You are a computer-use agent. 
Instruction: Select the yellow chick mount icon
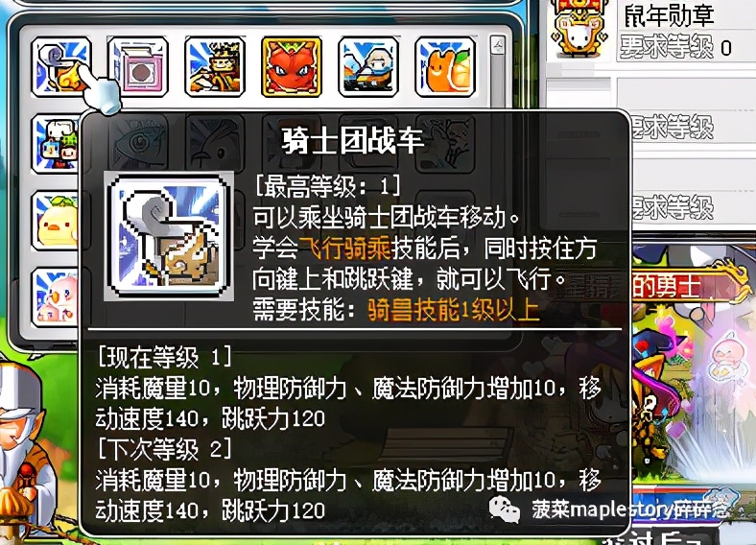click(56, 221)
